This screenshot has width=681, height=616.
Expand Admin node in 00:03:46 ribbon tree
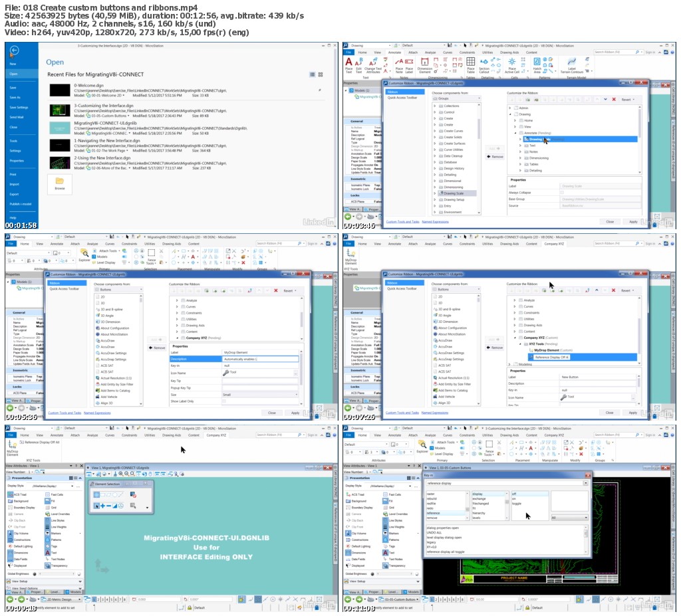pos(510,108)
